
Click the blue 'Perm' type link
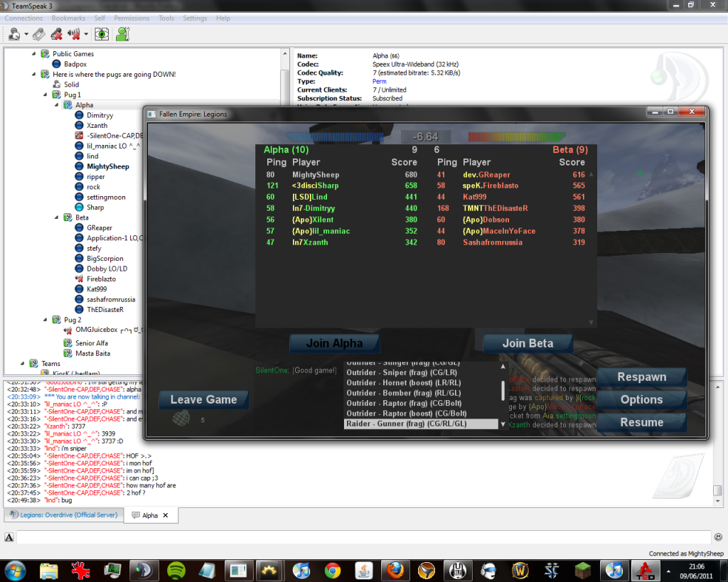(x=380, y=81)
